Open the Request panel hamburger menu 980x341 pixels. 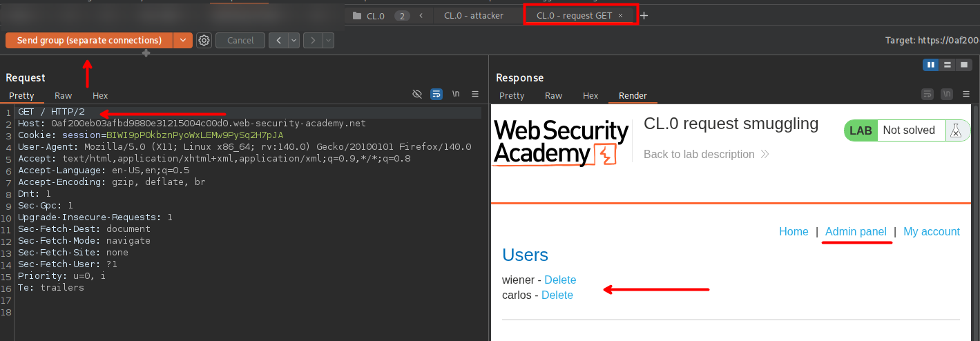[475, 94]
